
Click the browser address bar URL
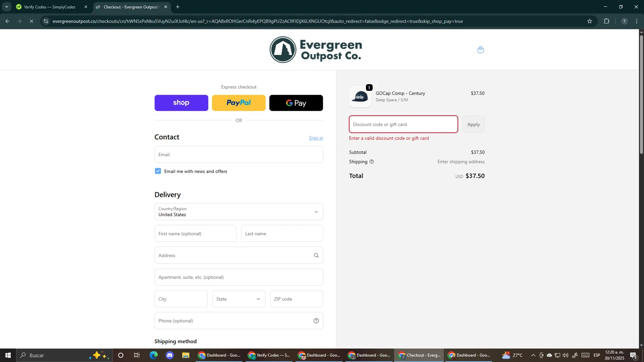click(x=258, y=21)
